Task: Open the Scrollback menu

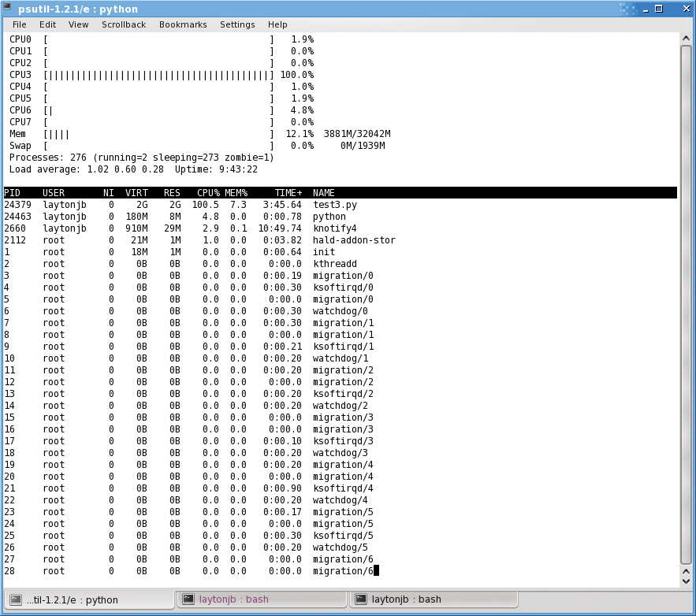Action: click(123, 24)
